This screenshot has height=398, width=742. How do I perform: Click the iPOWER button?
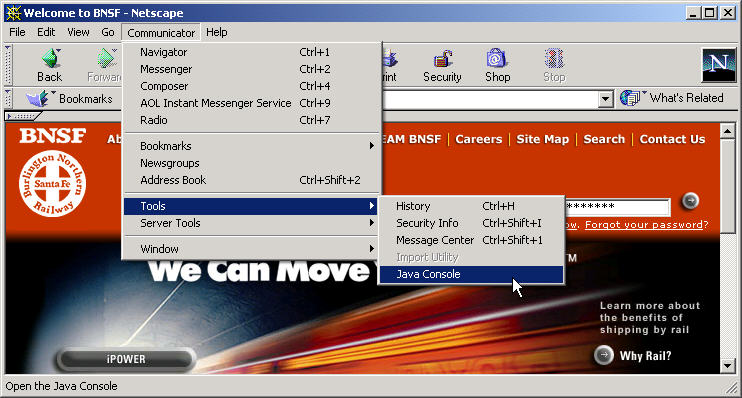pos(126,359)
